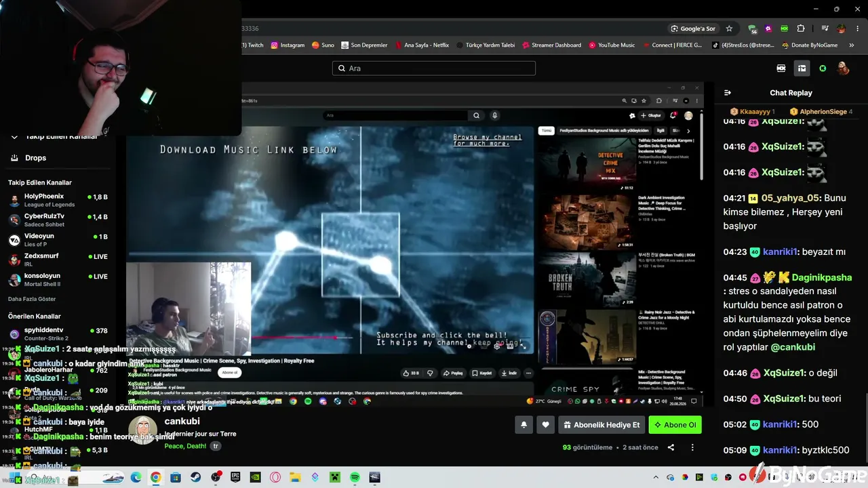Open the Suno bookmark
This screenshot has height=488, width=868.
[x=323, y=45]
